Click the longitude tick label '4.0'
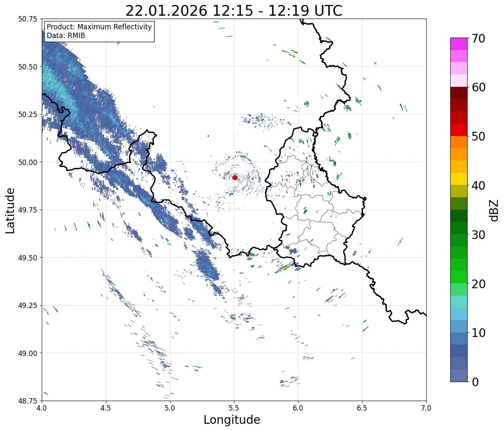This screenshot has height=430, width=504. coord(42,408)
